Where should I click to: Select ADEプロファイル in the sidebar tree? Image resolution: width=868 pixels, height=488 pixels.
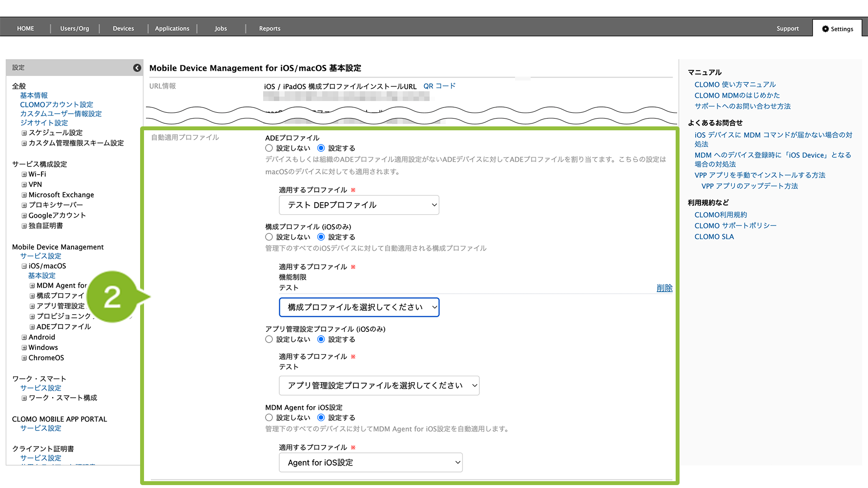(x=63, y=326)
